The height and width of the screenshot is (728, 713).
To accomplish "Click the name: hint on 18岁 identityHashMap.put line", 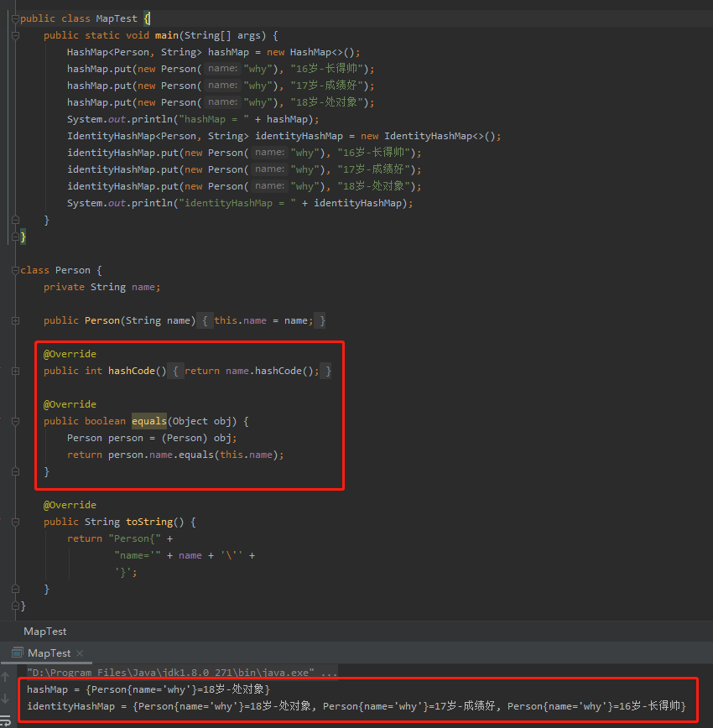I will click(x=269, y=186).
